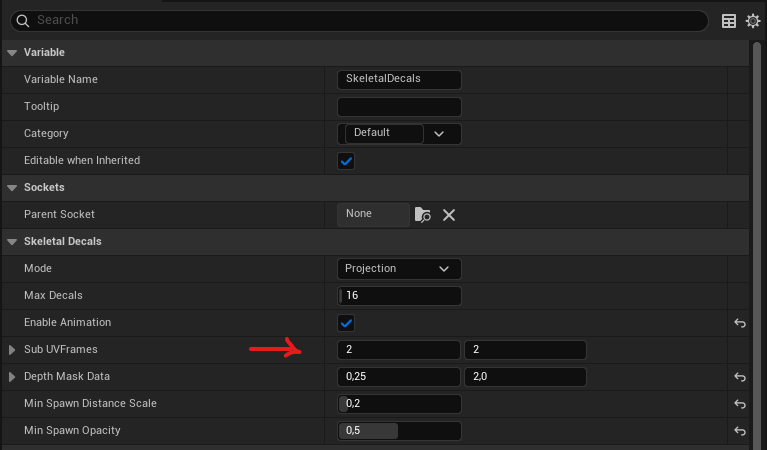Click the Tooltip label
This screenshot has height=450, width=767.
coord(42,106)
